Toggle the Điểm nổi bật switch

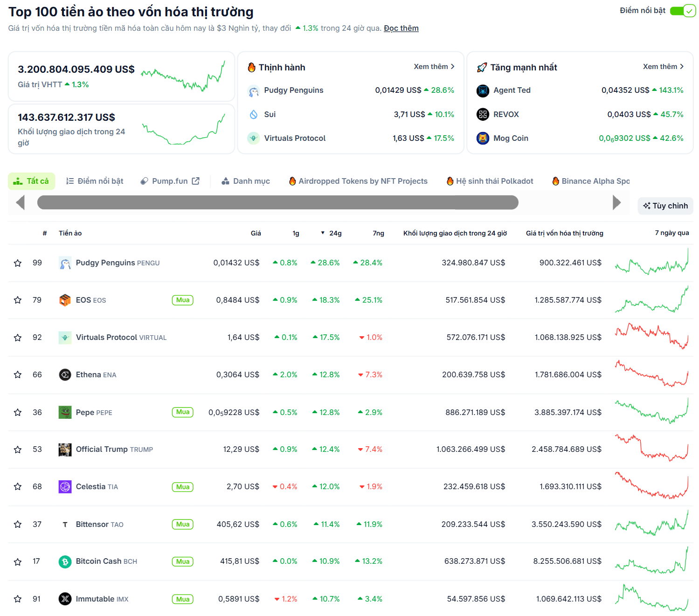coord(683,11)
